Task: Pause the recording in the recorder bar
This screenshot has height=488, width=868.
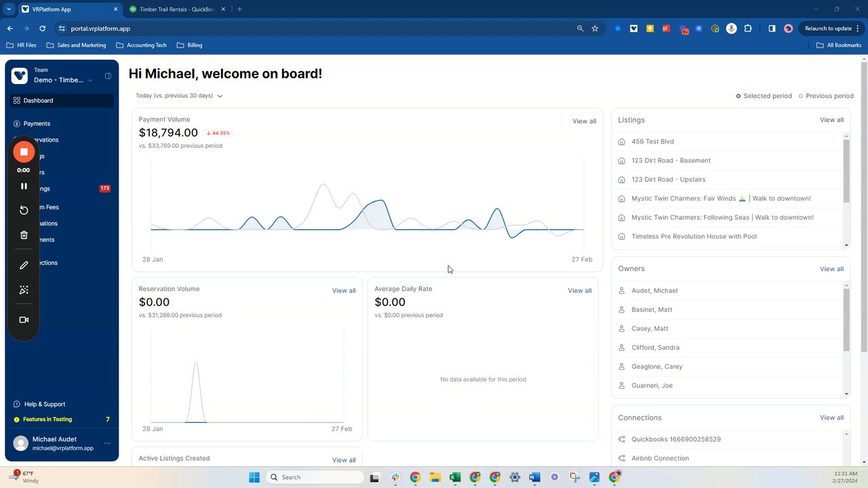Action: coord(24,186)
